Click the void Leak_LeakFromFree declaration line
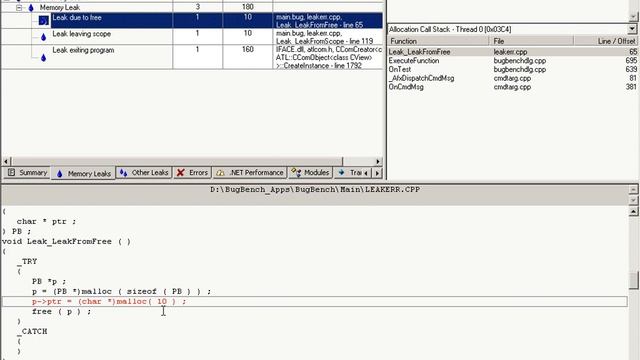 pos(66,242)
